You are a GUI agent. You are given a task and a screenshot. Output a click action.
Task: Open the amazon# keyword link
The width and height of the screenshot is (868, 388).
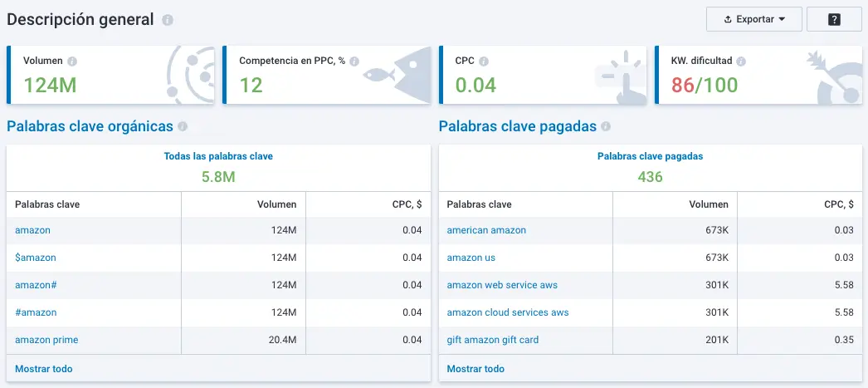36,285
